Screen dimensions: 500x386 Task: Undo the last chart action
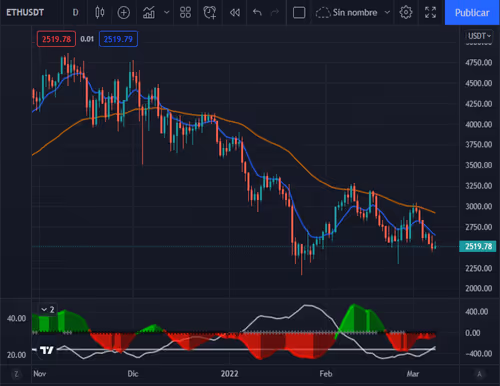[257, 13]
